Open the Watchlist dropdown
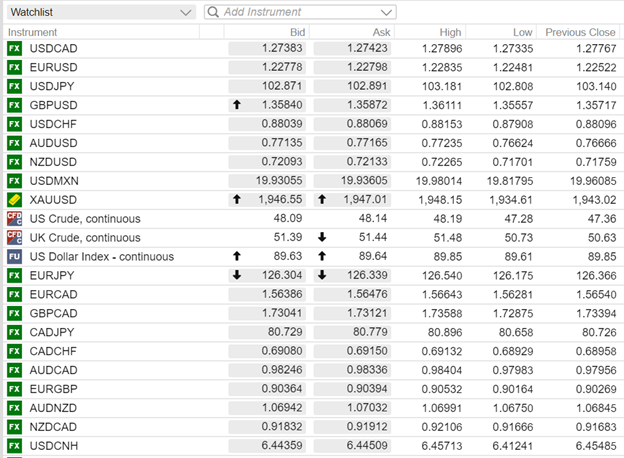624x458 pixels. tap(184, 12)
